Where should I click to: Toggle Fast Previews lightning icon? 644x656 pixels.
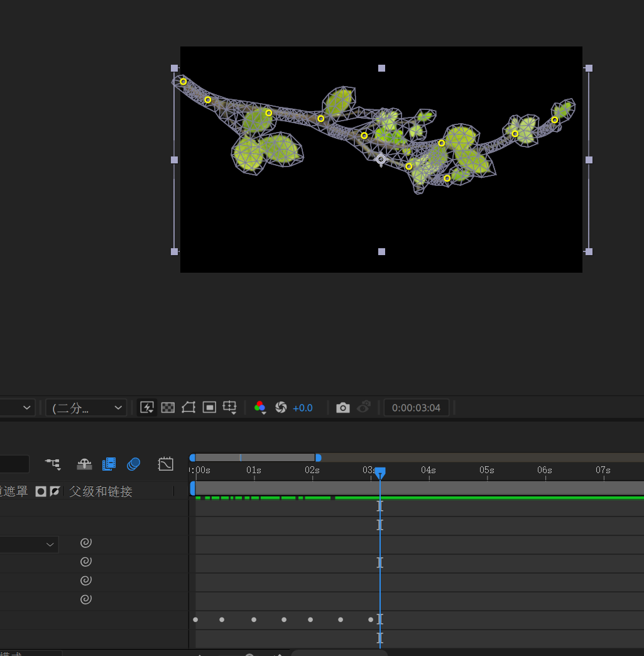tap(147, 408)
